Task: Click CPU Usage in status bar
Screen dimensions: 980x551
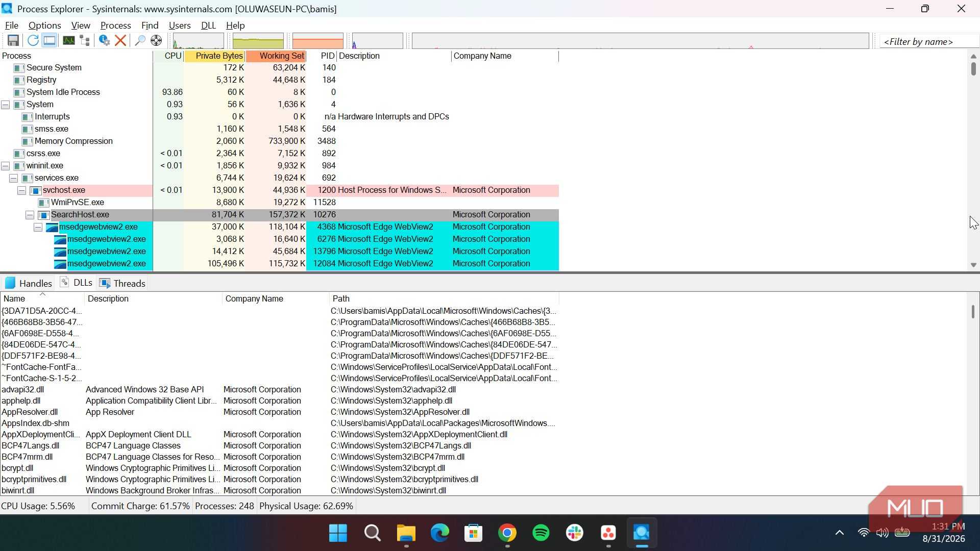Action: (38, 507)
